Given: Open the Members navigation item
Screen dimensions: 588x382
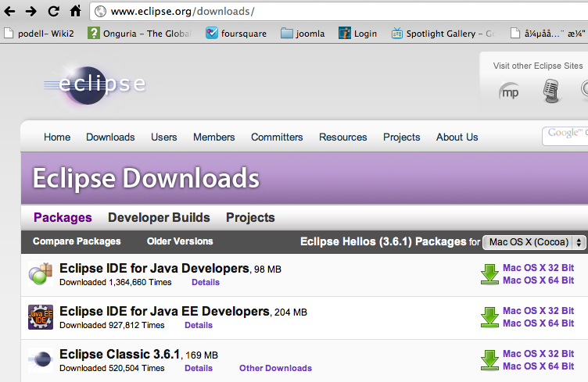Looking at the screenshot, I should 213,137.
